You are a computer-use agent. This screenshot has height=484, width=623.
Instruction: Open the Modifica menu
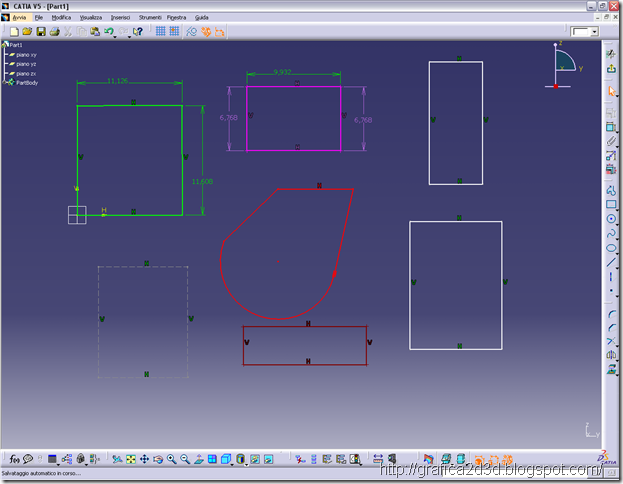point(61,17)
